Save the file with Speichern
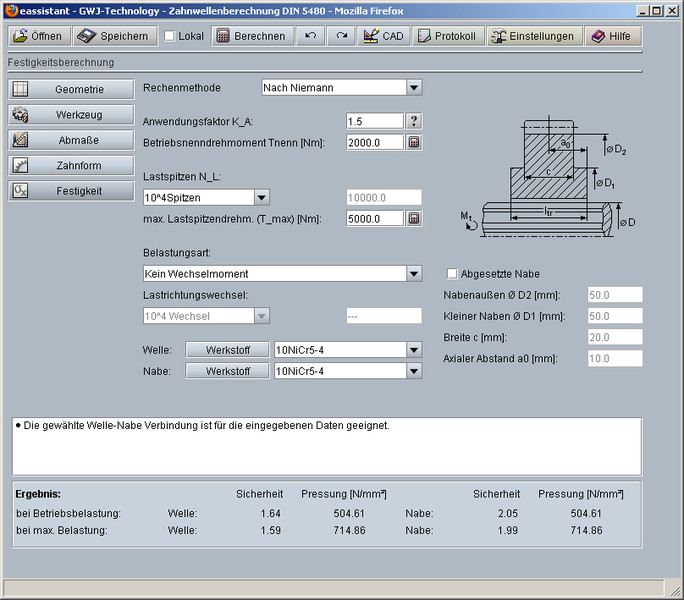Viewport: 684px width, 600px height. coord(115,36)
